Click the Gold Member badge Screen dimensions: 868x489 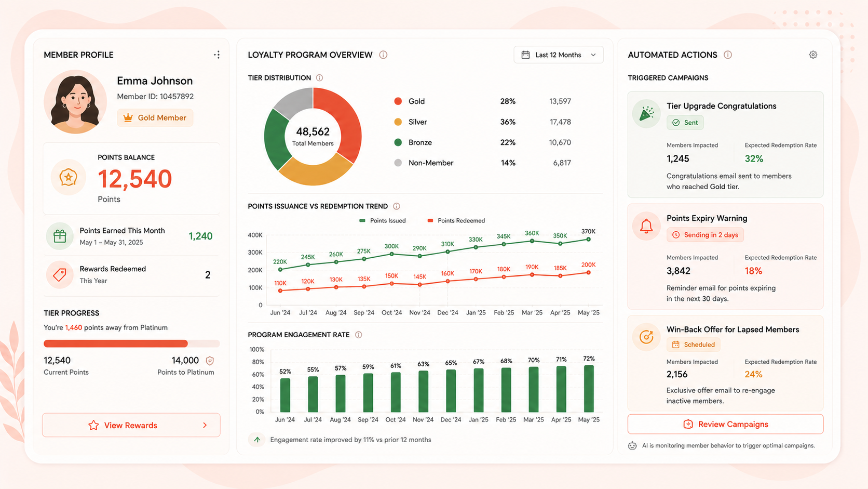pos(155,117)
